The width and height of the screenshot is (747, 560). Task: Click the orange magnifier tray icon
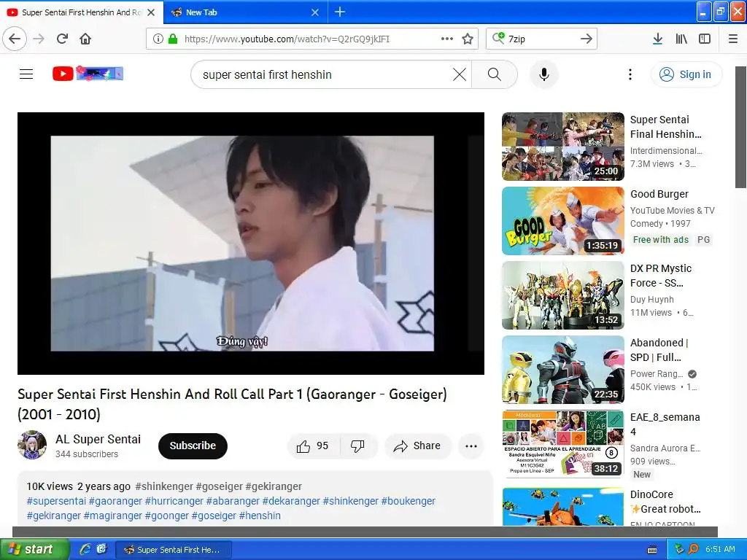click(693, 549)
